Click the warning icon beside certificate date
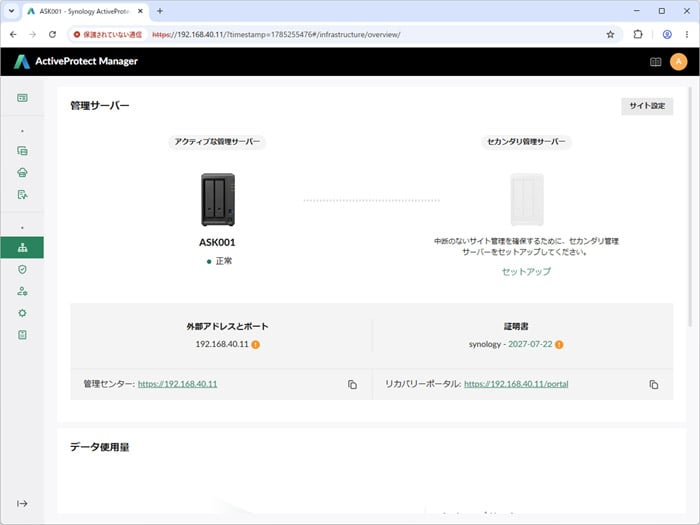The height and width of the screenshot is (525, 700). (x=559, y=345)
